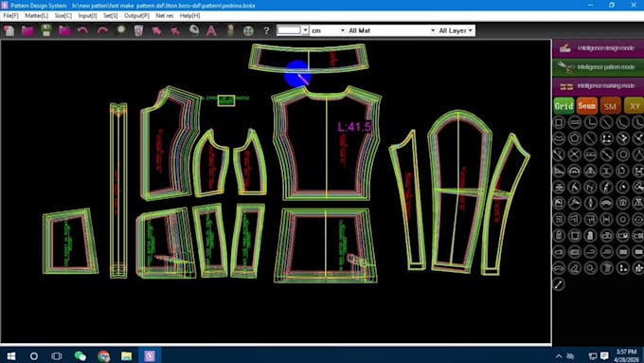Switch to Intelligence pattern mode
This screenshot has height=363, width=644.
tap(598, 67)
